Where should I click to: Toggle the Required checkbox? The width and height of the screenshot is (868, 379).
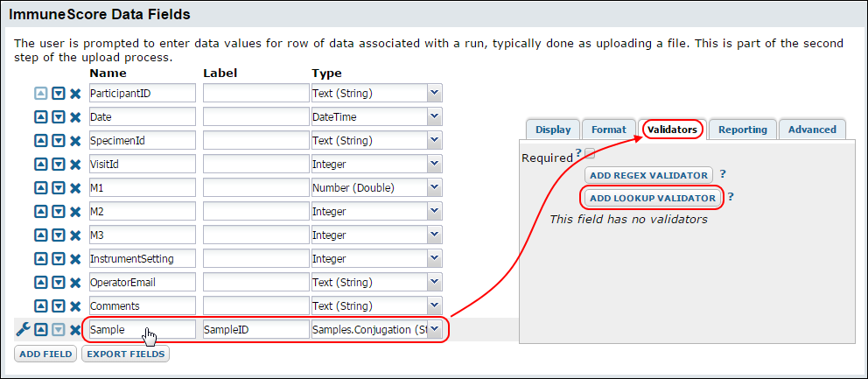pyautogui.click(x=590, y=153)
